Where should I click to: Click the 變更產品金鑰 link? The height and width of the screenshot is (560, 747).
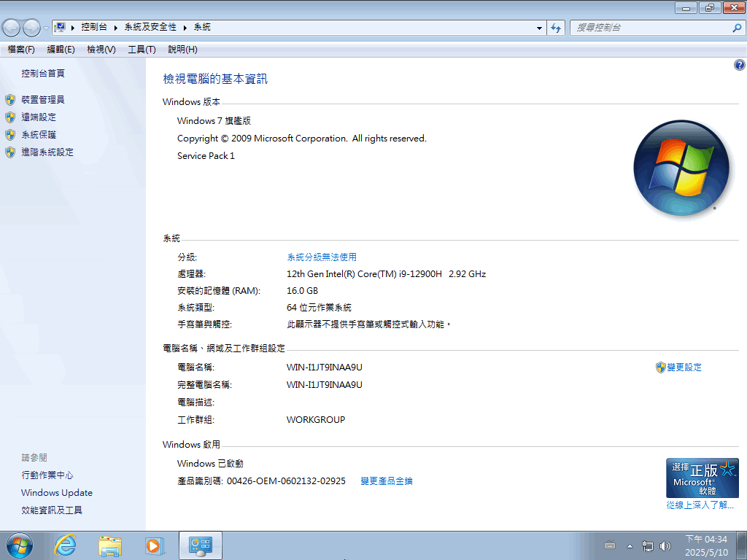coord(387,481)
